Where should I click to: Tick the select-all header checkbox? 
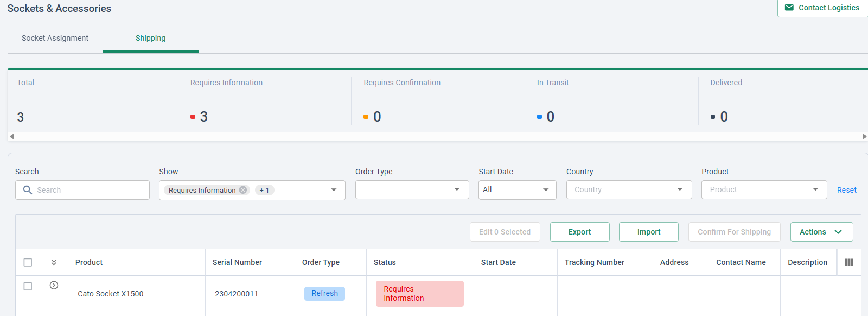click(28, 262)
